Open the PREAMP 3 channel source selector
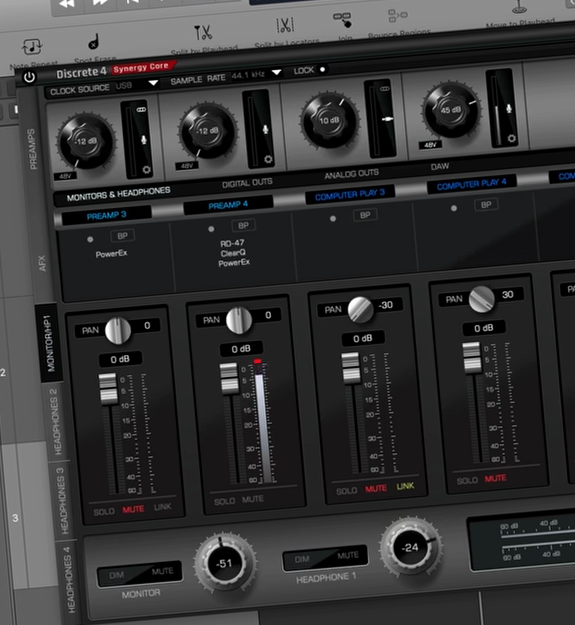This screenshot has height=625, width=575. (106, 215)
